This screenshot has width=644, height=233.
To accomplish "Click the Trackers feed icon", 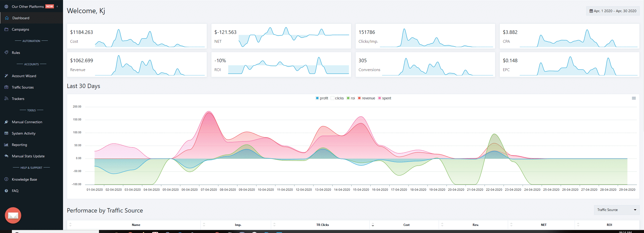I will [x=6, y=99].
